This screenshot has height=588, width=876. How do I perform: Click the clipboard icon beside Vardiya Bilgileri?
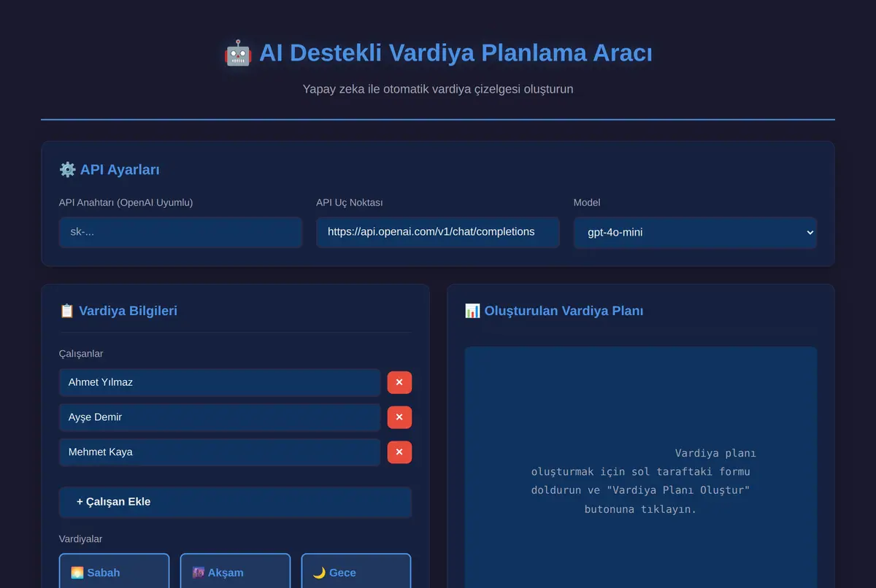(66, 311)
